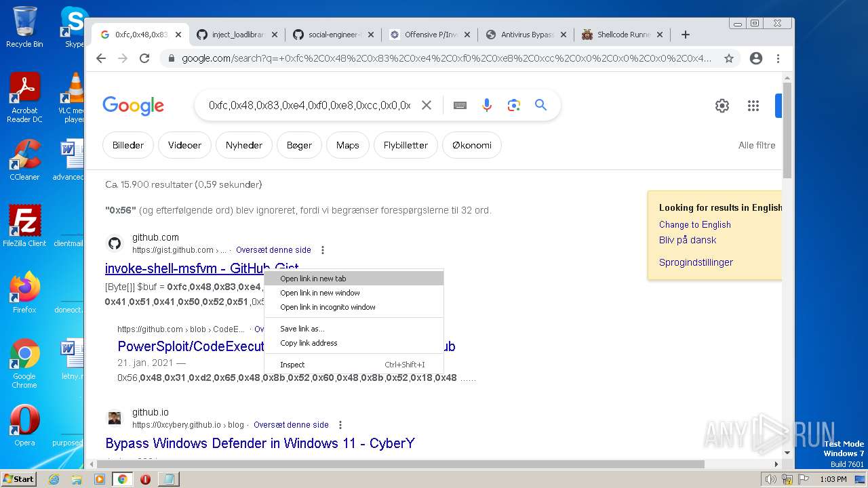Open invoke-shell-msfvm GitHub Gist result
The height and width of the screenshot is (488, 868).
[202, 268]
